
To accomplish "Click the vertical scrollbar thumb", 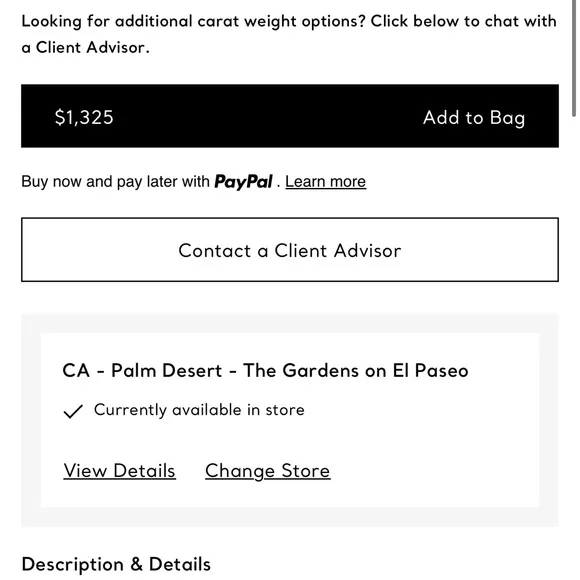I will click(x=574, y=58).
